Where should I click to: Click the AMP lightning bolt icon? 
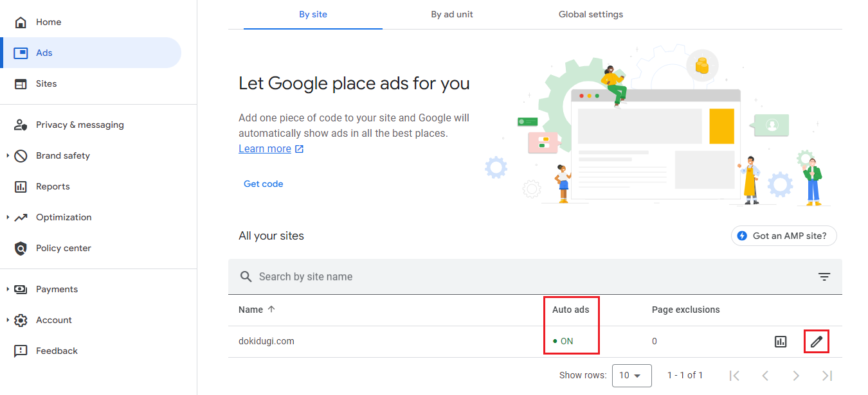pyautogui.click(x=742, y=236)
